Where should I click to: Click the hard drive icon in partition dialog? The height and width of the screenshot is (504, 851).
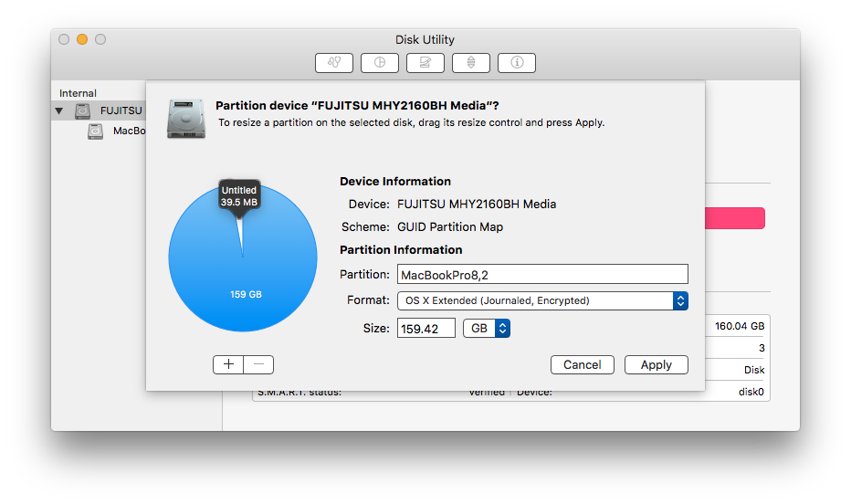[186, 119]
